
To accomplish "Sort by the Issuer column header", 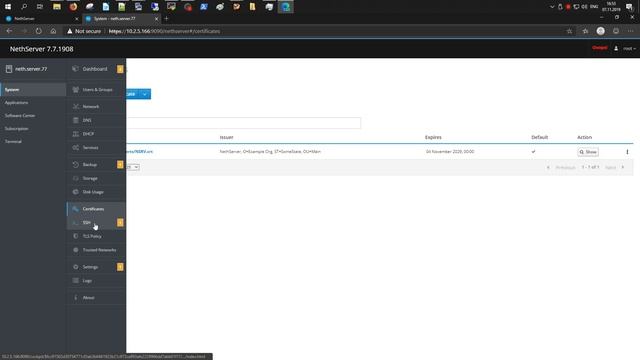I will 227,138.
